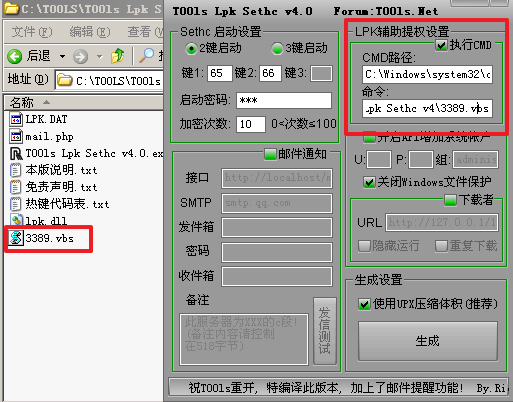Click the Search magnifier icon

pos(146,56)
